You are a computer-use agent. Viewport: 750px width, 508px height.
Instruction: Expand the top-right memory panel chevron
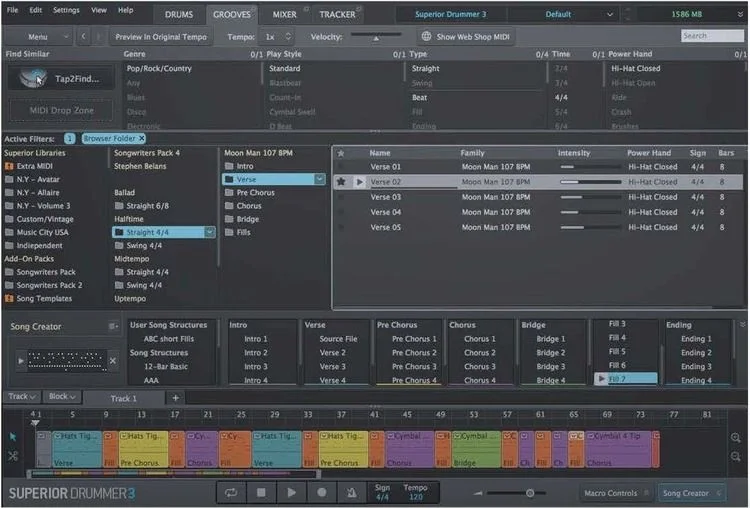[x=740, y=14]
